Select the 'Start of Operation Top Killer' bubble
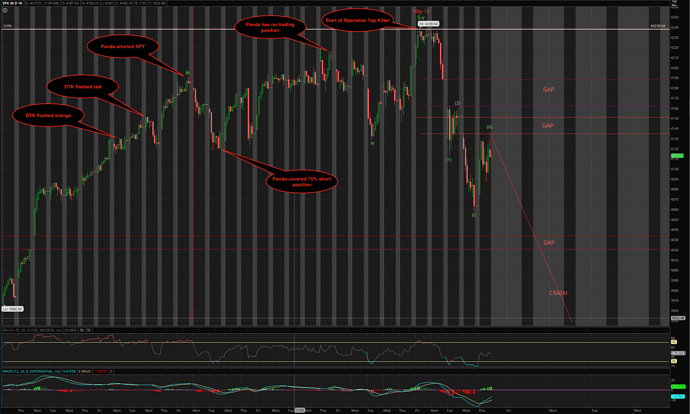This screenshot has height=414, width=690. 357,20
